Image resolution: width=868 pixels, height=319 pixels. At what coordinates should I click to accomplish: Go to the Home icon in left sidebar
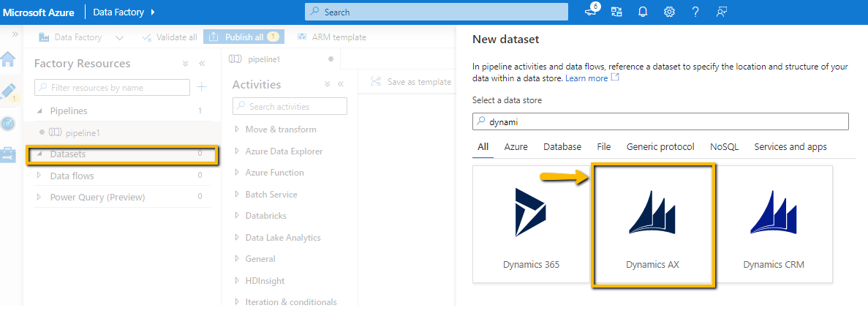(x=8, y=59)
